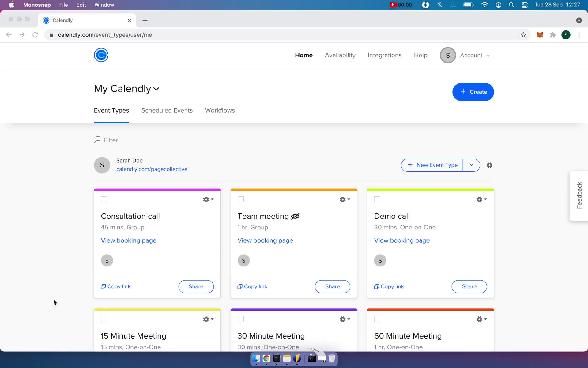Select the 60 Minute Meeting checkbox
Image resolution: width=588 pixels, height=368 pixels.
click(x=377, y=319)
